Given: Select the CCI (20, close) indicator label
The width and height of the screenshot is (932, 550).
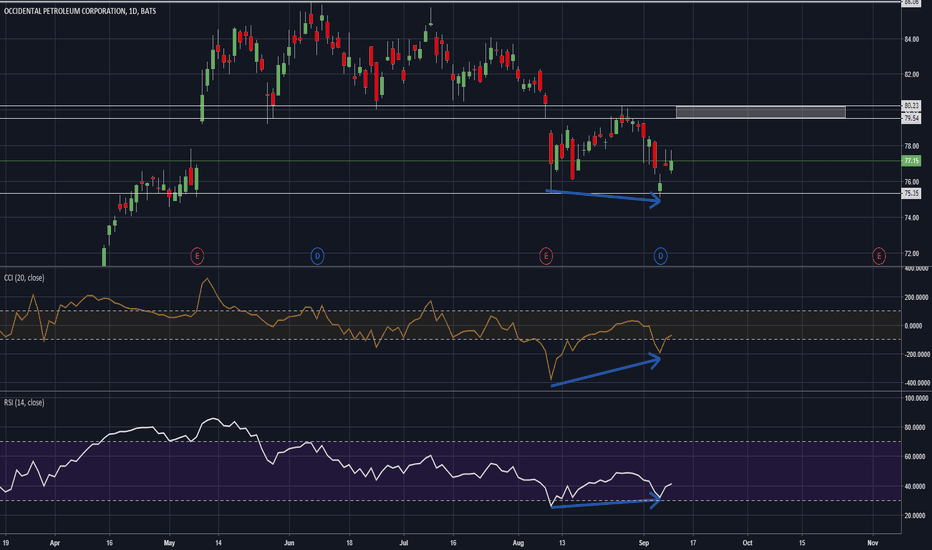Looking at the screenshot, I should pos(24,278).
